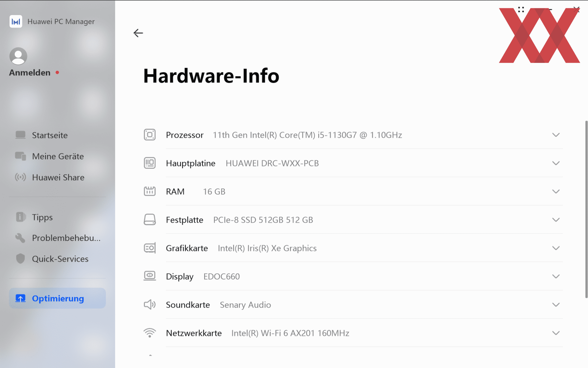Click HUAWEI DRC-WXX-PCB text
Screen dimensions: 588x368
pyautogui.click(x=272, y=163)
